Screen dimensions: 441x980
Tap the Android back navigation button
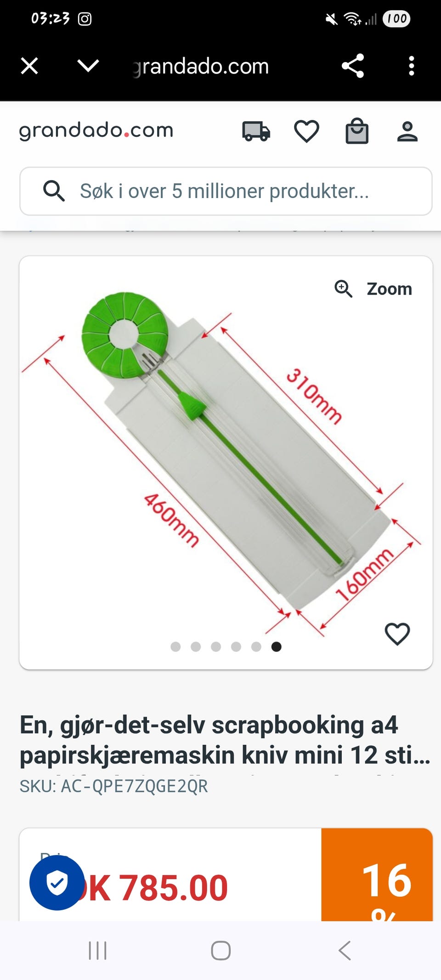coord(345,950)
